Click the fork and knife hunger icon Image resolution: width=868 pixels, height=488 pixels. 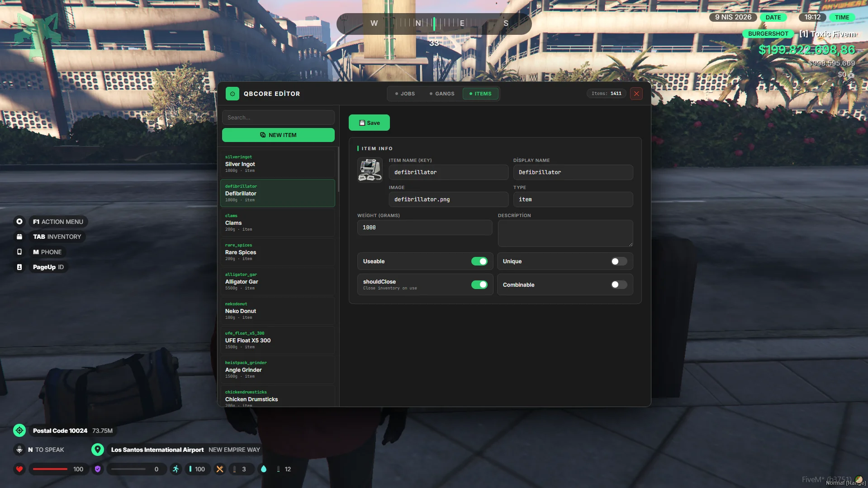220,469
